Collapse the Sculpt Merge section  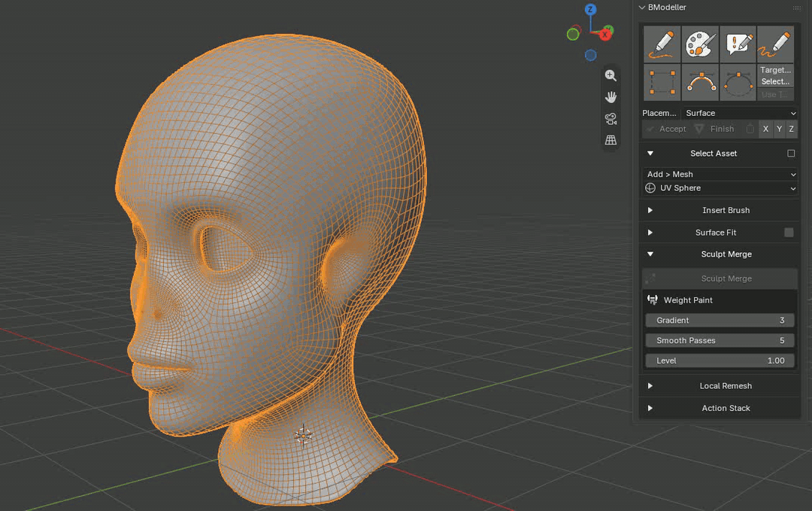(650, 254)
